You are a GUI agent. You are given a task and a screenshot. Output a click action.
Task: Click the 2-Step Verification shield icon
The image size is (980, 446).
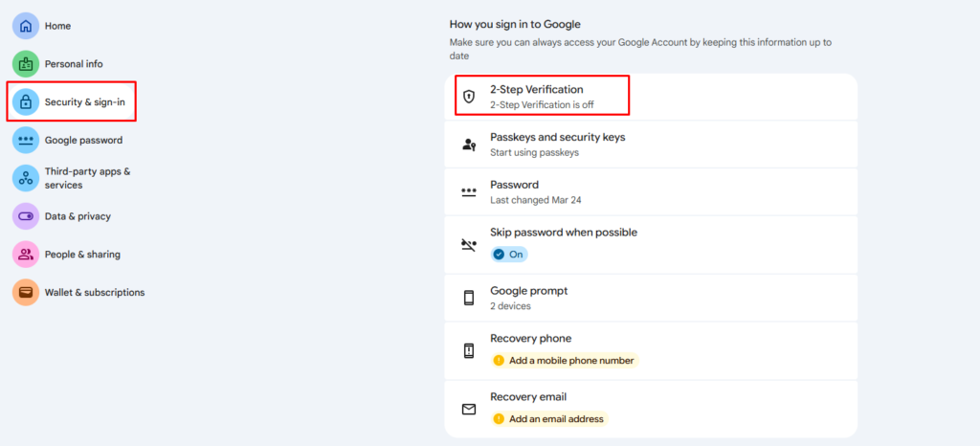(x=469, y=97)
